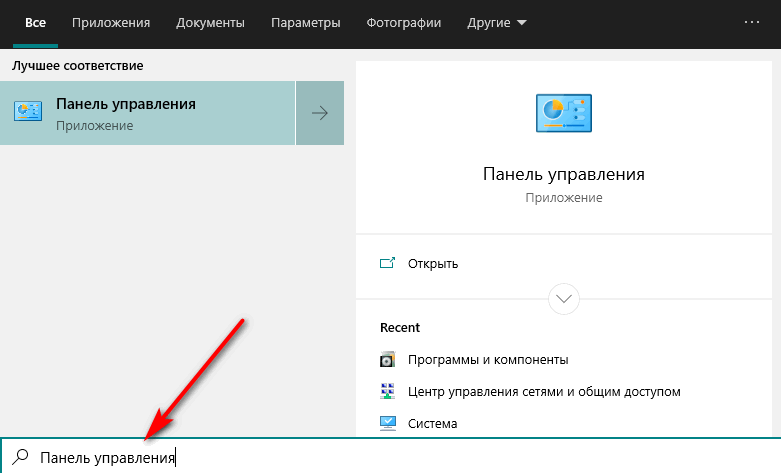
Task: Switch to the Фотографии tab
Action: tap(404, 23)
